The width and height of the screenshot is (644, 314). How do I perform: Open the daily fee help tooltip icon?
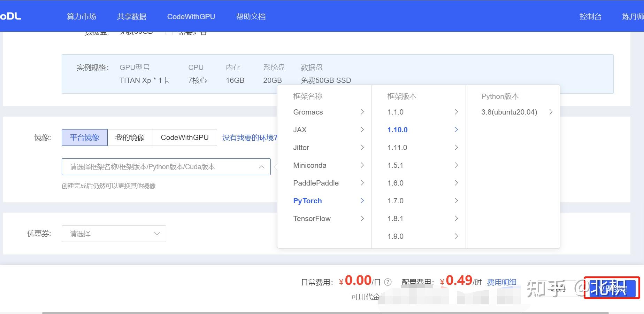(388, 282)
